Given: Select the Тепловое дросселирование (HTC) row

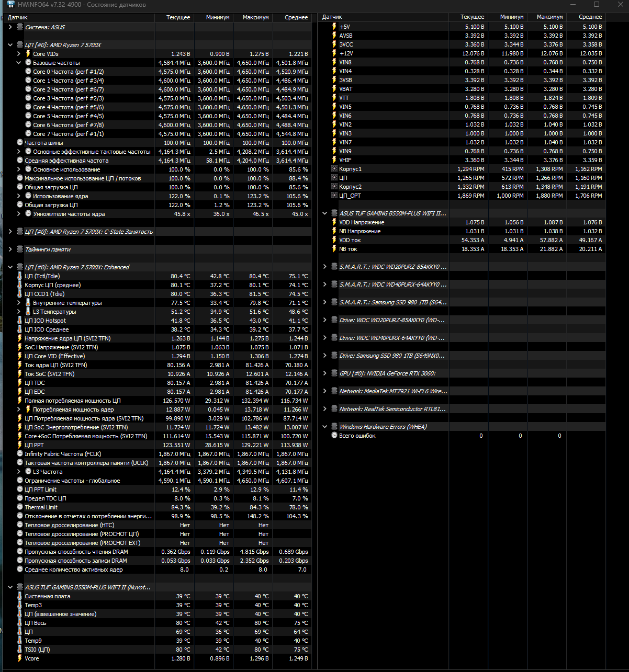Looking at the screenshot, I should click(157, 525).
